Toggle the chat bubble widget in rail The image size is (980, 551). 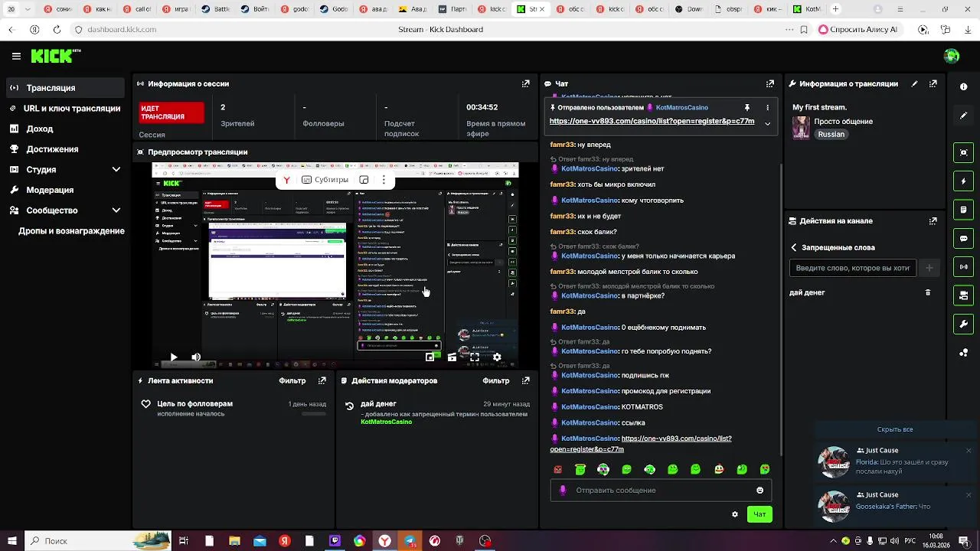click(964, 238)
